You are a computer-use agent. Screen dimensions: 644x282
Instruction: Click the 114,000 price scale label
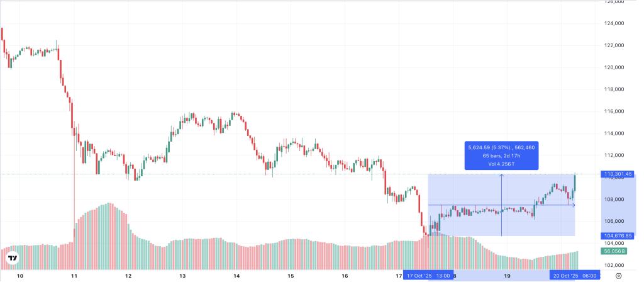point(613,133)
